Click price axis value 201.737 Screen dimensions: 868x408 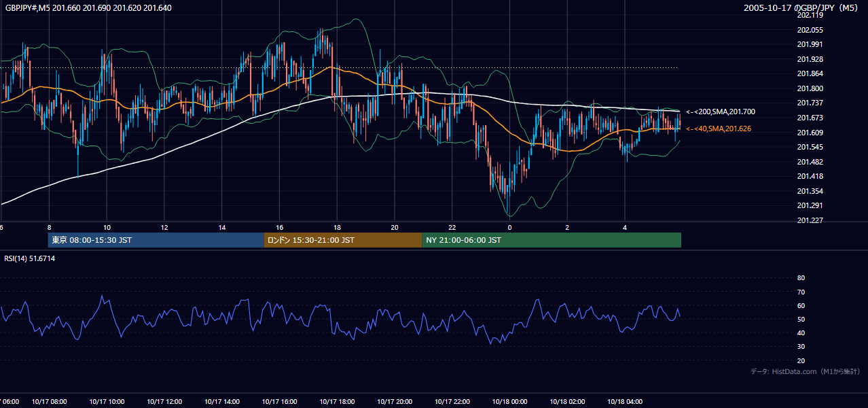click(x=810, y=103)
